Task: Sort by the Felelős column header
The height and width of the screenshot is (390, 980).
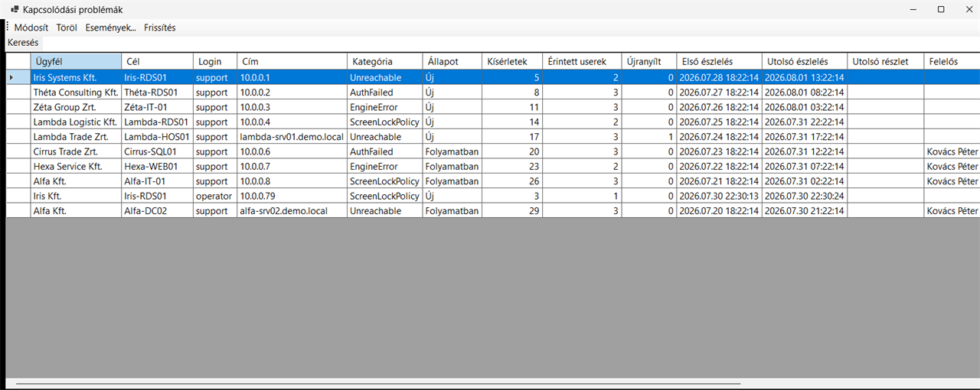Action: click(x=952, y=61)
